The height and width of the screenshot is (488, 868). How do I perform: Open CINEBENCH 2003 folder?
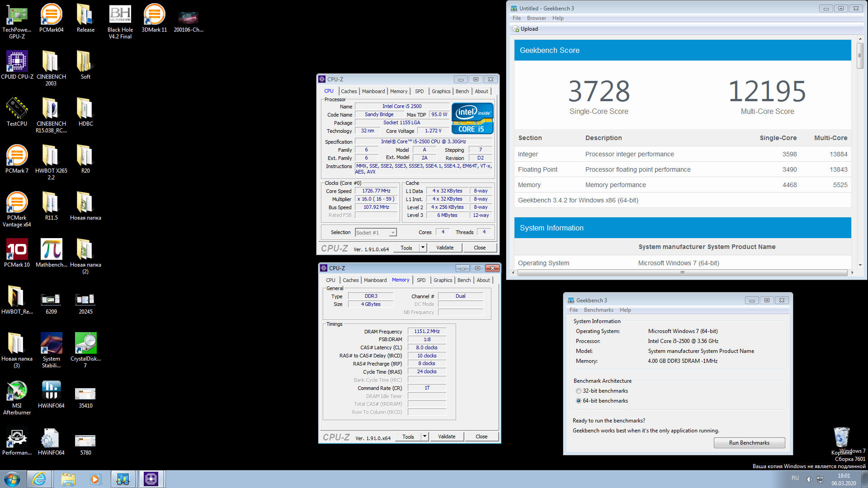(x=51, y=68)
